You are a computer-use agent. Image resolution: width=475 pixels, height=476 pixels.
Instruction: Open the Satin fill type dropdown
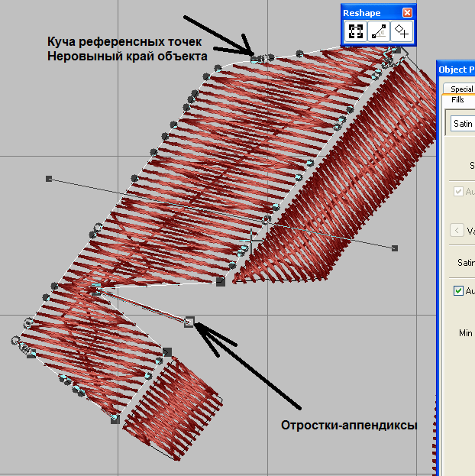pyautogui.click(x=462, y=123)
